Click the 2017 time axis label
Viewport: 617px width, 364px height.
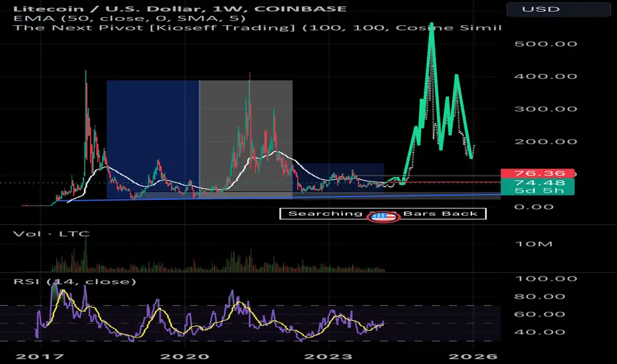[x=40, y=357]
